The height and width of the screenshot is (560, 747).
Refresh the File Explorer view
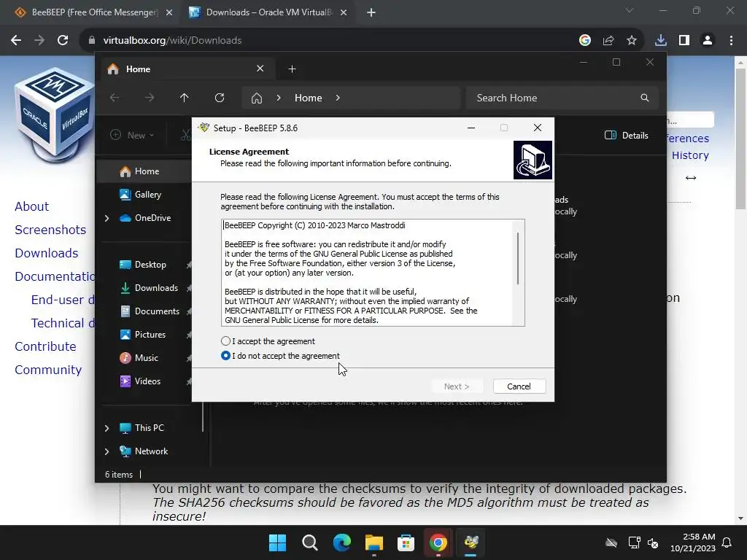tap(220, 98)
